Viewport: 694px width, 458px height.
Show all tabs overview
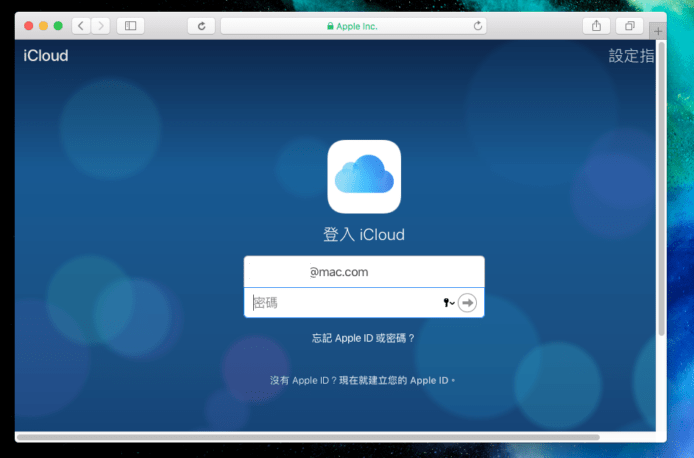coord(629,25)
